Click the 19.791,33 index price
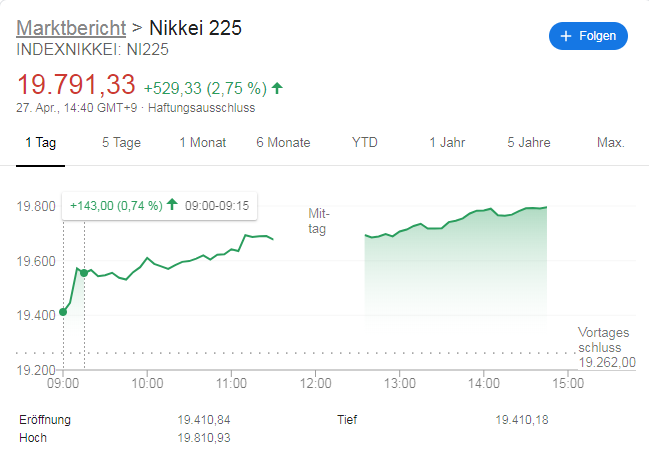Screen dimensions: 649x466 (75, 85)
